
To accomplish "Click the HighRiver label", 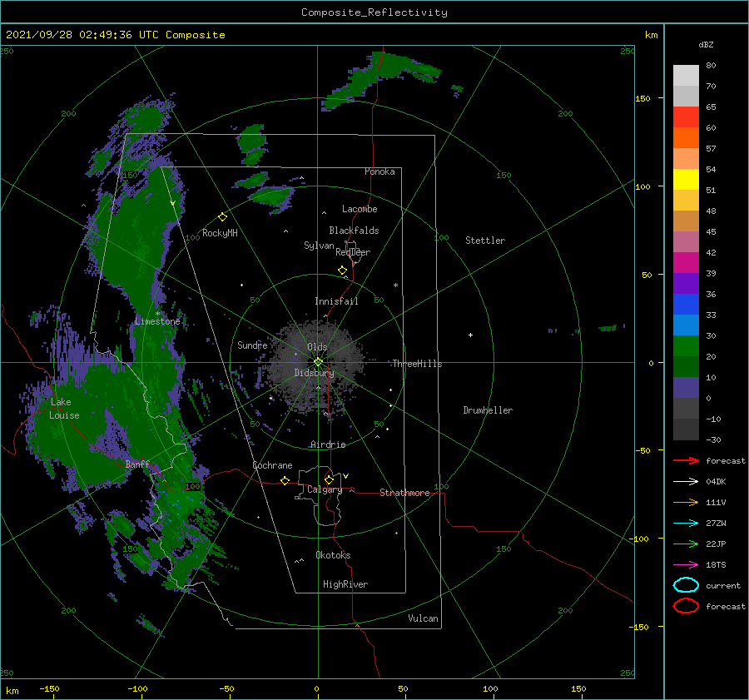I will tap(345, 584).
